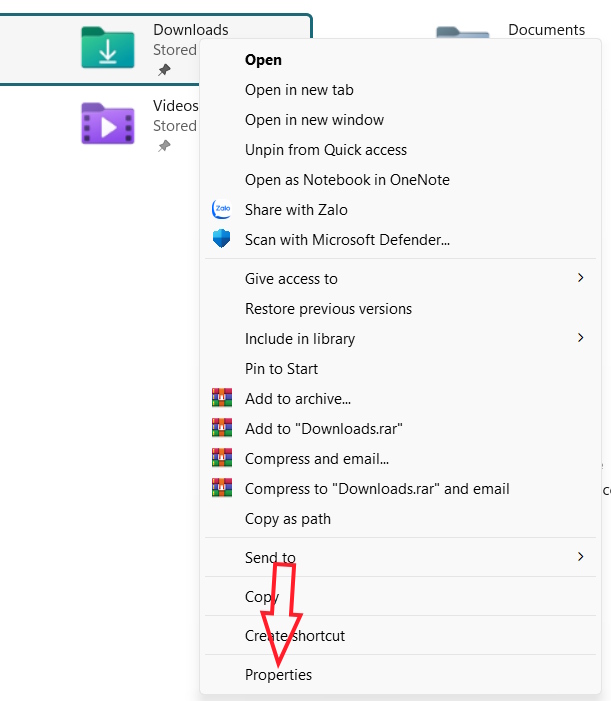Expand the Send to submenu arrow
Viewport: 611px width, 701px height.
click(580, 557)
